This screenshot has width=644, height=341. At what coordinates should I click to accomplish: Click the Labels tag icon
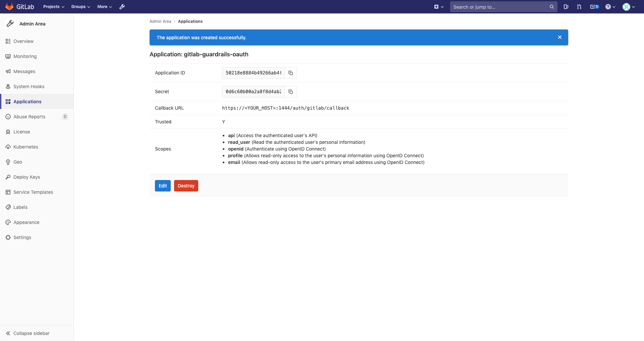coord(8,207)
